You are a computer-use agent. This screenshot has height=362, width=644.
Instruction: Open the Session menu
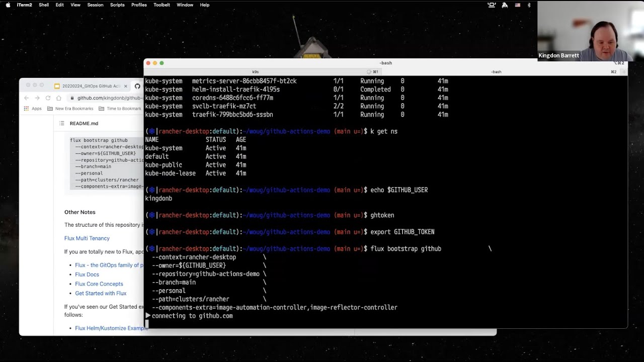95,5
